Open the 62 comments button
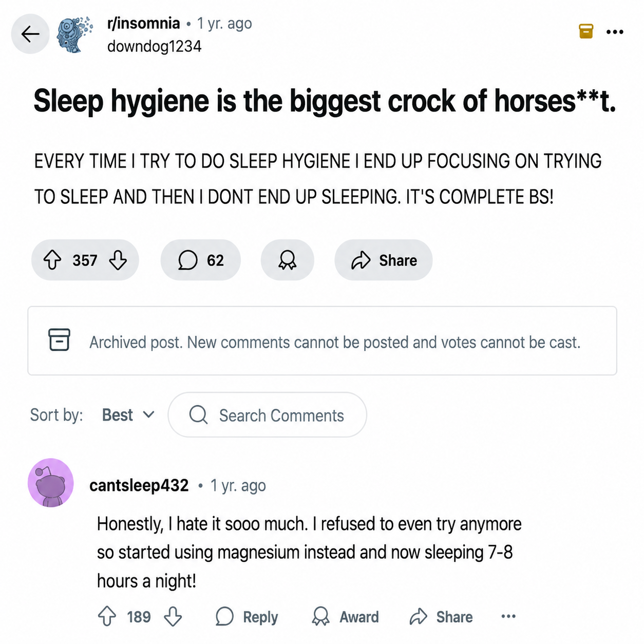Image resolution: width=644 pixels, height=644 pixels. [201, 260]
